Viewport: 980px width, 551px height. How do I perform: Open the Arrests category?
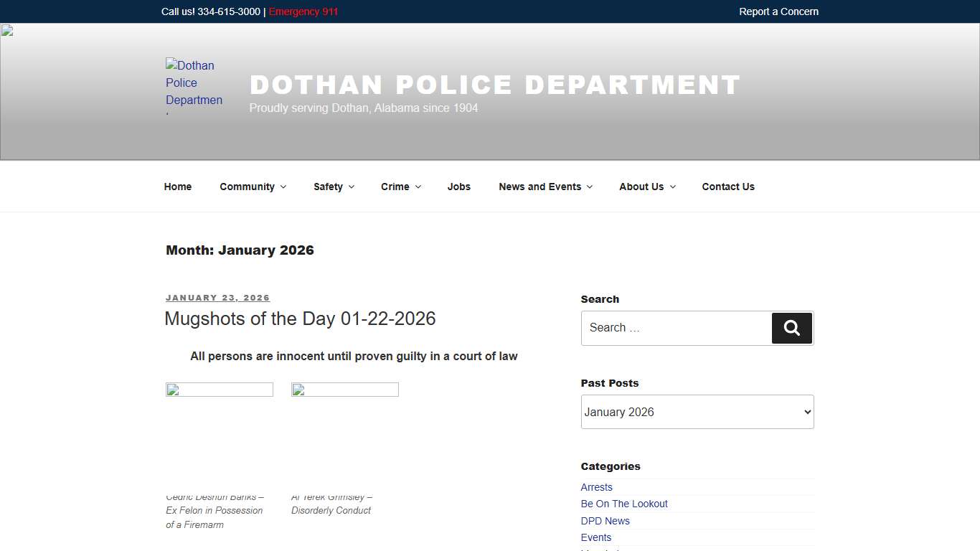(596, 487)
